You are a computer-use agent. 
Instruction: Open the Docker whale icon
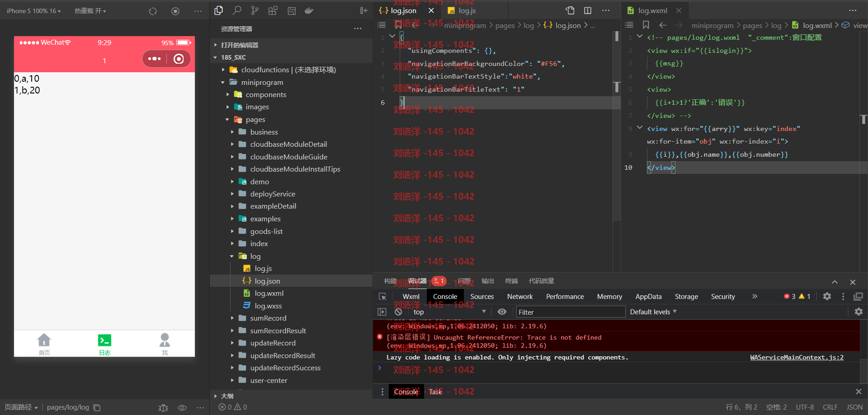[309, 10]
